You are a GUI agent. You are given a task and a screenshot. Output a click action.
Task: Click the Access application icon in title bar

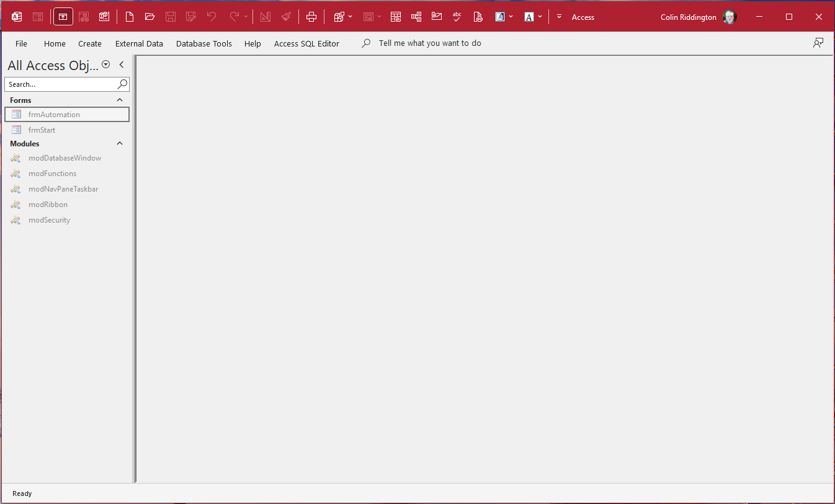click(x=17, y=17)
